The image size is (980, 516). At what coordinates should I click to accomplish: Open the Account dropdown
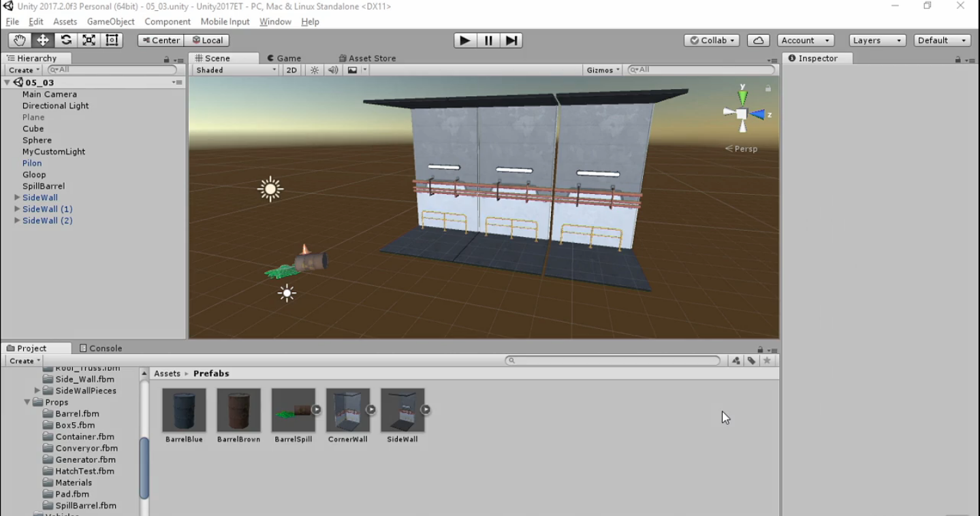[806, 40]
